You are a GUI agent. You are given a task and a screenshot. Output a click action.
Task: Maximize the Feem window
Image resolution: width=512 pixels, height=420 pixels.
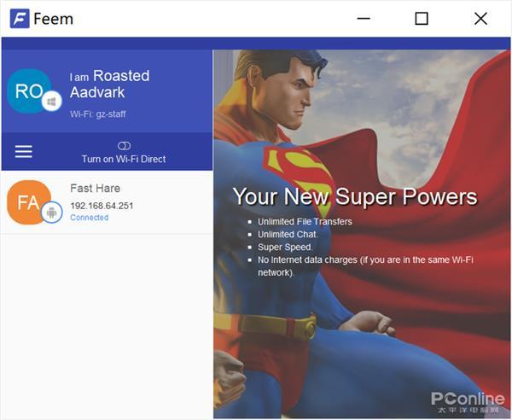tap(422, 19)
